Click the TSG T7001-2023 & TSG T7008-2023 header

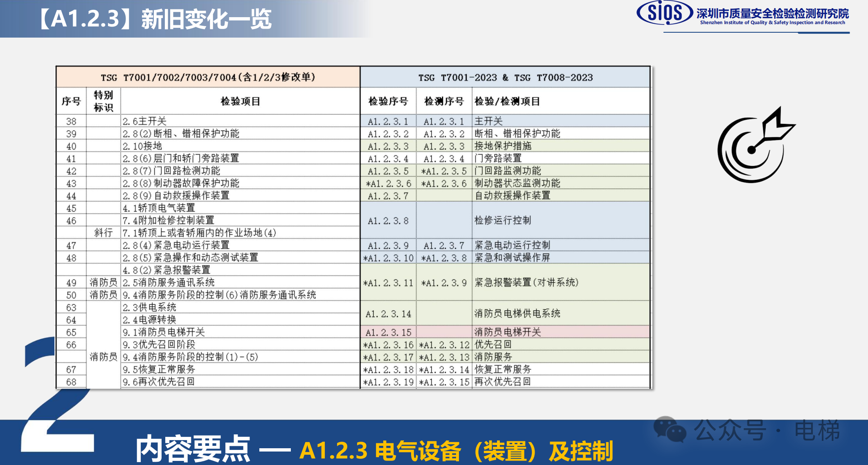coord(505,77)
